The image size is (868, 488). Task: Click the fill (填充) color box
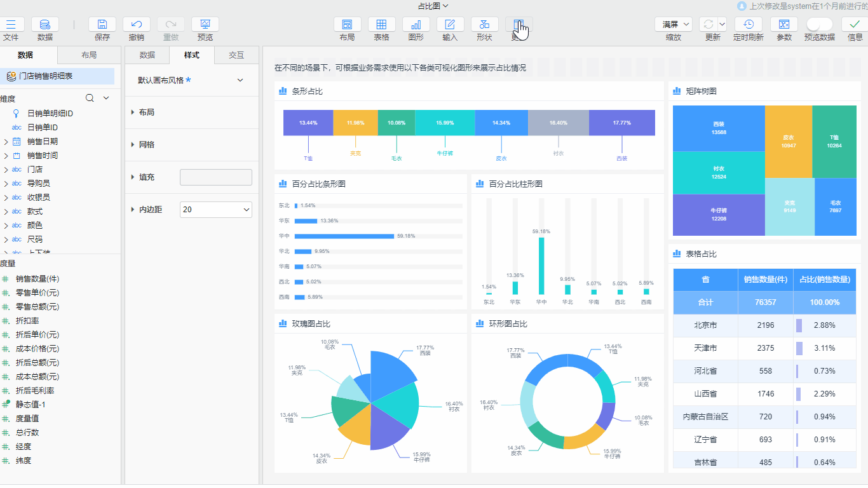coord(216,177)
